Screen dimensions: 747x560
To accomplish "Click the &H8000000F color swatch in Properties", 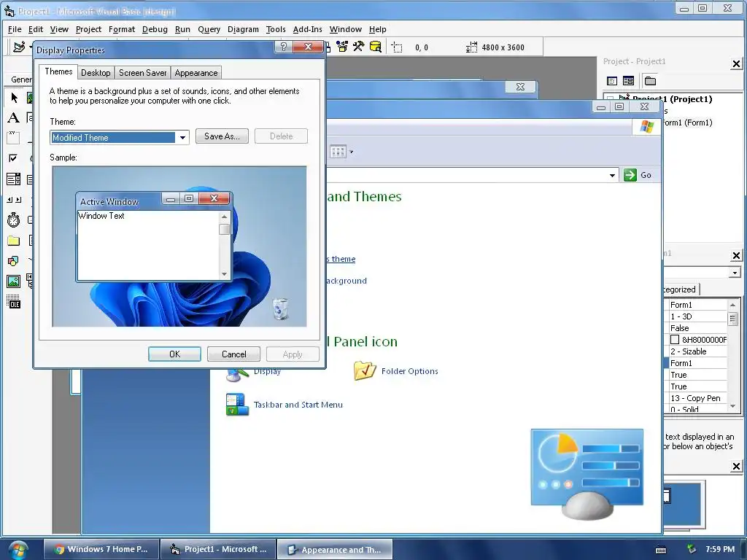I will [x=675, y=340].
